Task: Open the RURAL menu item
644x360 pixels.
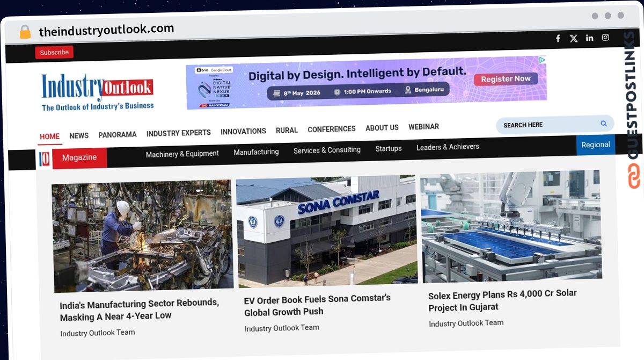Action: 287,130
